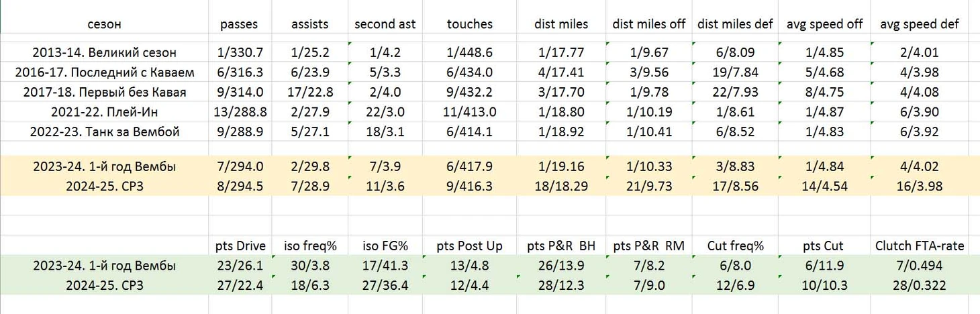This screenshot has width=980, height=314.
Task: Select cell with value 30/3.8
Action: point(309,266)
